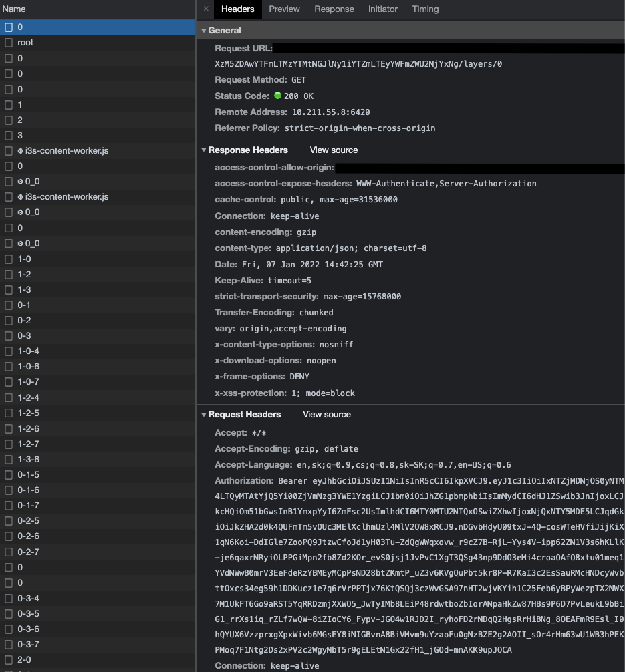Click the file icon beside request 0-1
The height and width of the screenshot is (672, 625).
9,305
